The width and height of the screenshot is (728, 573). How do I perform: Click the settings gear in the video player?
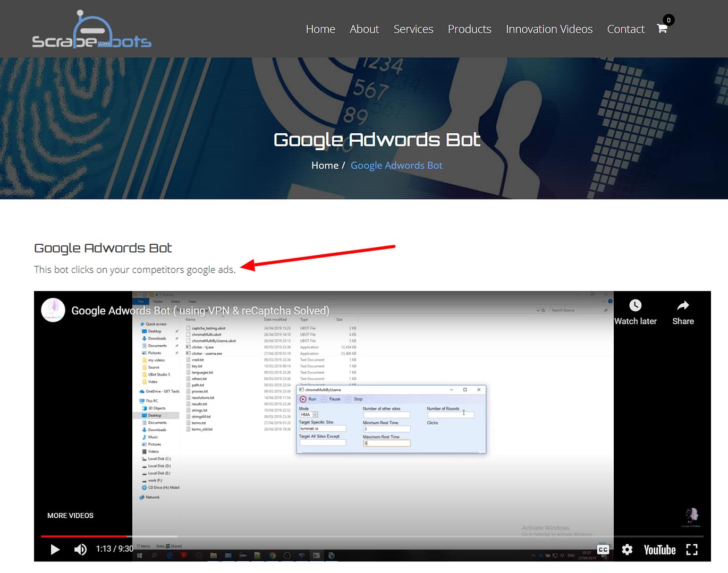click(628, 550)
